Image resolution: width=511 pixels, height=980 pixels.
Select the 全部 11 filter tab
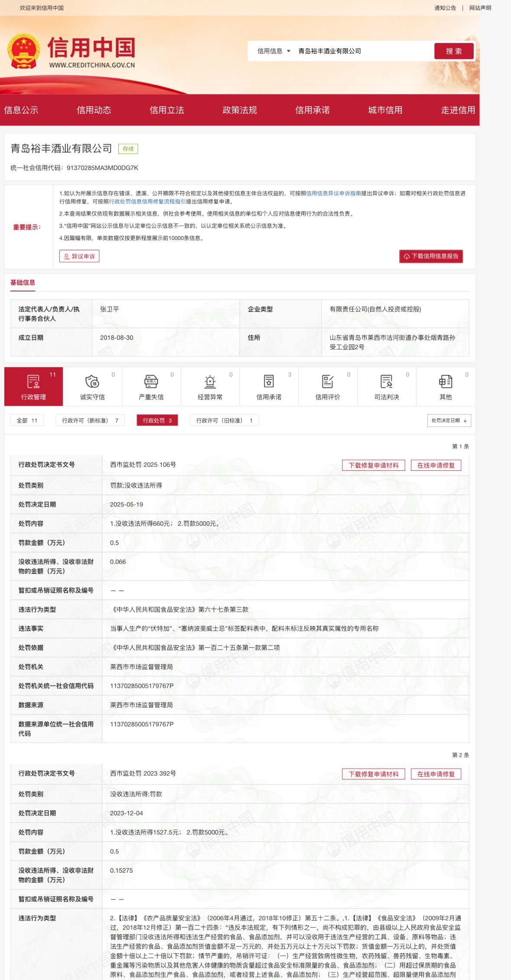point(27,420)
